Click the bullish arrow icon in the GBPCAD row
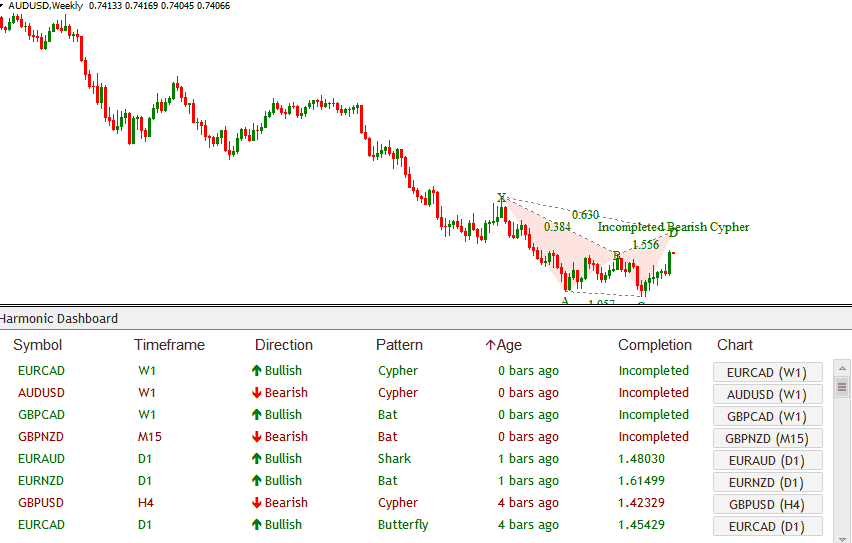The image size is (852, 543). 256,415
